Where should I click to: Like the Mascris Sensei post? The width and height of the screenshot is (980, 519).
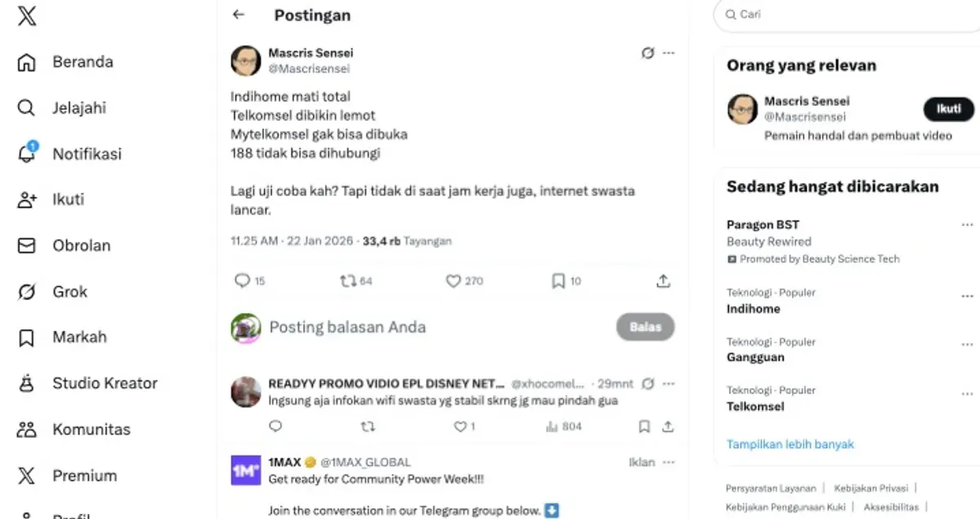coord(464,281)
